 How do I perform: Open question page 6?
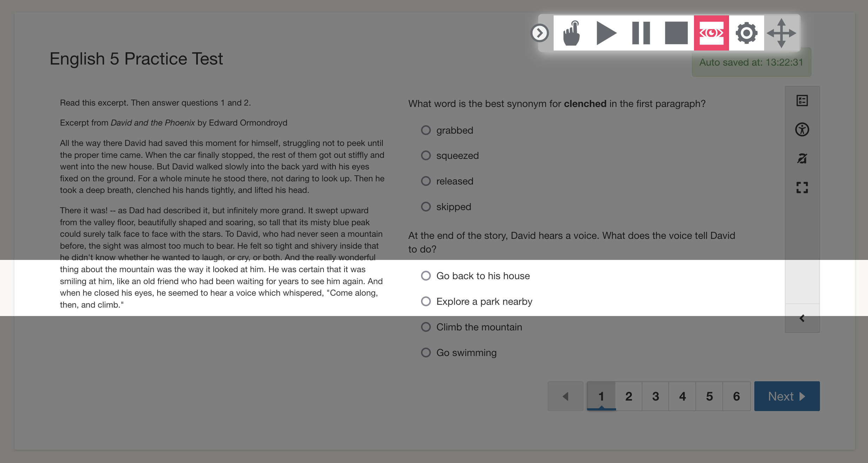736,396
